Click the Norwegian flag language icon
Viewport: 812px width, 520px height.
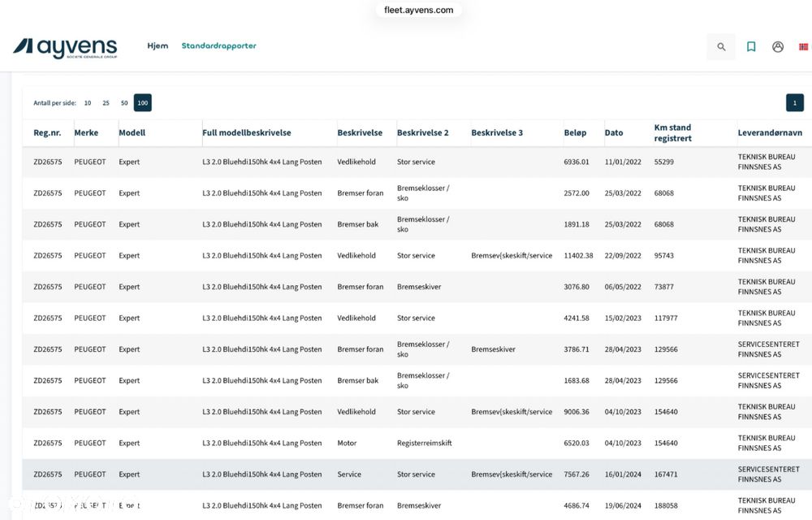[804, 46]
